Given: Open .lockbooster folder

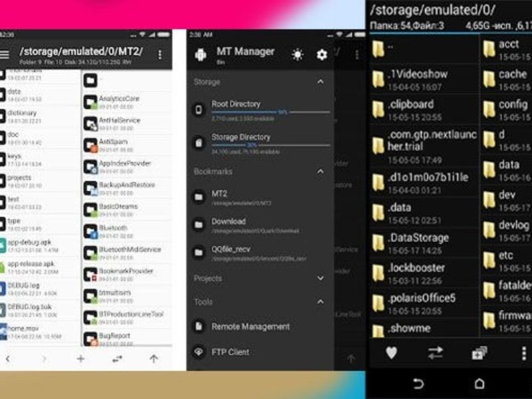Looking at the screenshot, I should click(424, 273).
